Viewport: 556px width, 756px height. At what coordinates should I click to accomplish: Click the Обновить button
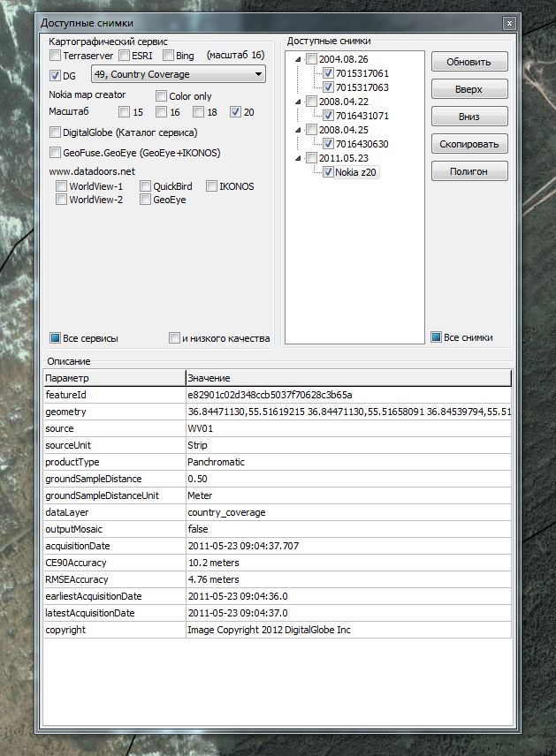click(468, 62)
